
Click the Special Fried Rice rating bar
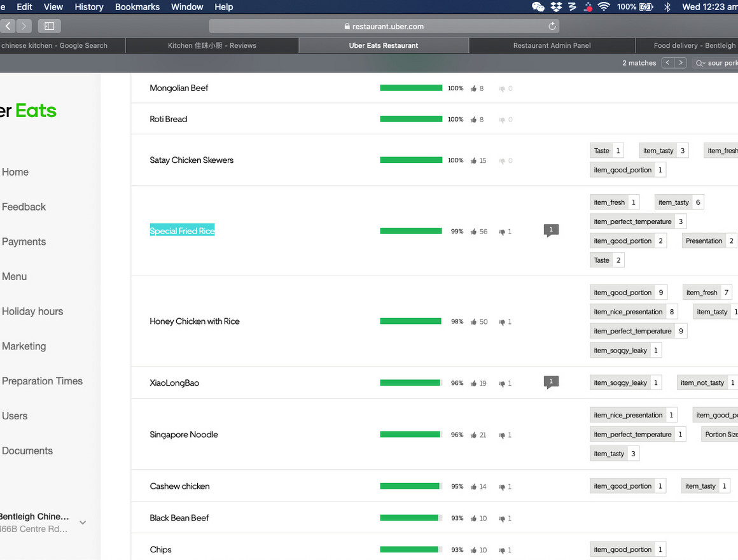(411, 231)
